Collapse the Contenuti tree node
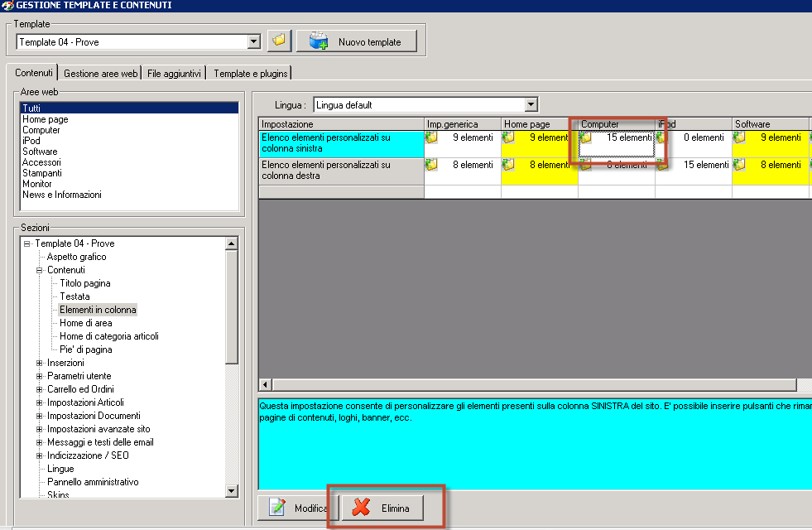The width and height of the screenshot is (812, 530). coord(40,270)
